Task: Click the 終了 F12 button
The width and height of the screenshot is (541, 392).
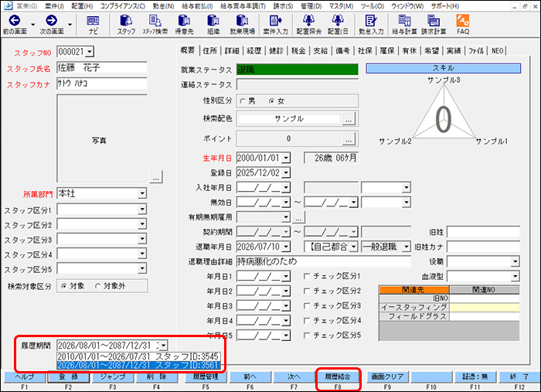Action: point(519,377)
